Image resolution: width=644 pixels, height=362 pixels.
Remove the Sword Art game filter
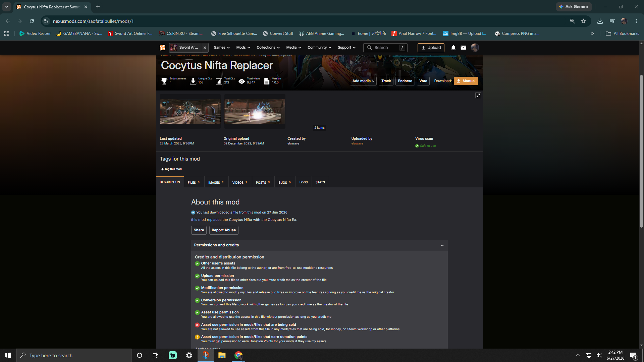point(205,48)
